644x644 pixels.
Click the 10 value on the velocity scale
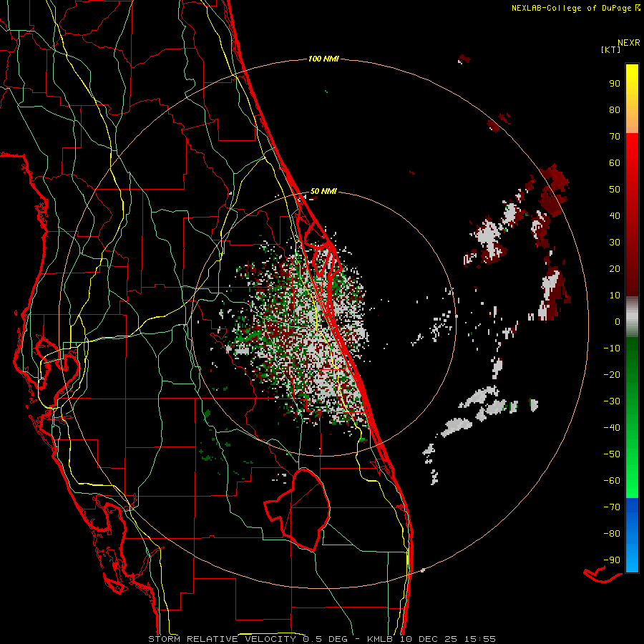point(615,296)
